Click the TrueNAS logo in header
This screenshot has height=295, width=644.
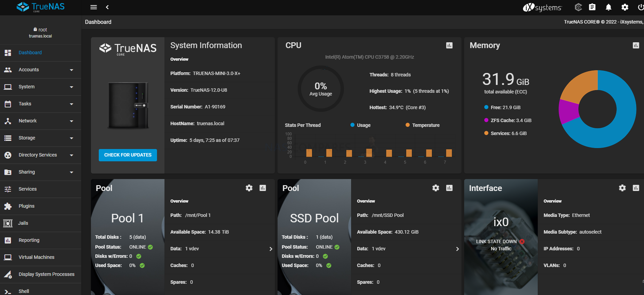(x=41, y=7)
